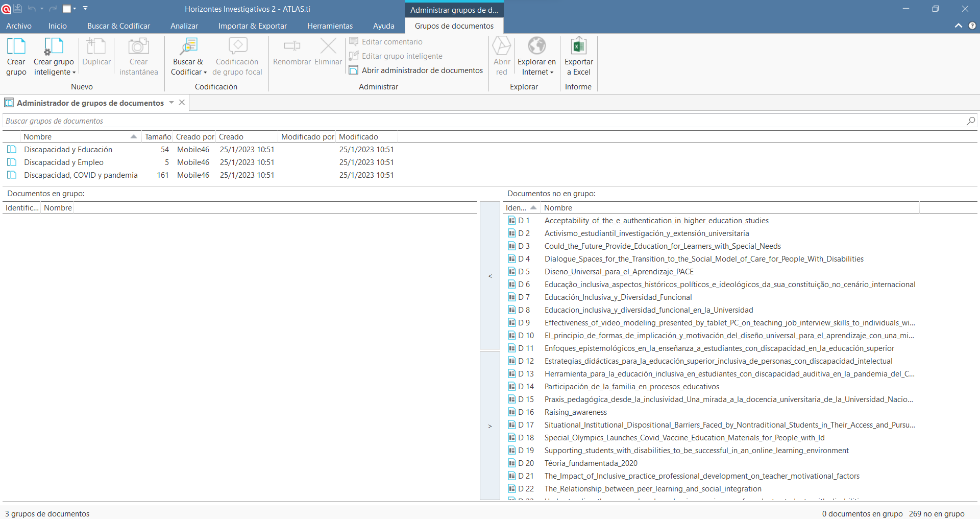This screenshot has width=980, height=519.
Task: Sort groups by the Tamaño column
Action: point(157,137)
